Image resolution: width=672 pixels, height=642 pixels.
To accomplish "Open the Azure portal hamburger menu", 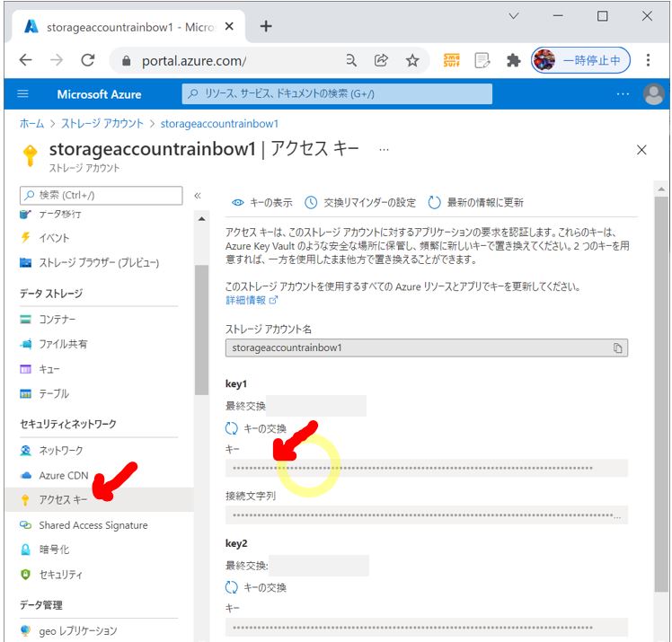I will tap(22, 93).
